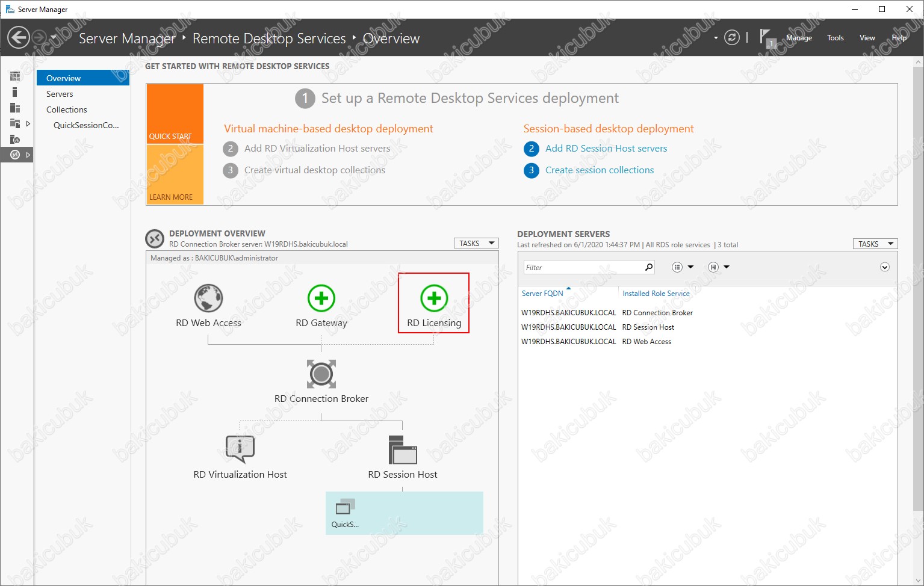Image resolution: width=924 pixels, height=586 pixels.
Task: Open Deployment Servers TASKS dropdown
Action: (875, 244)
